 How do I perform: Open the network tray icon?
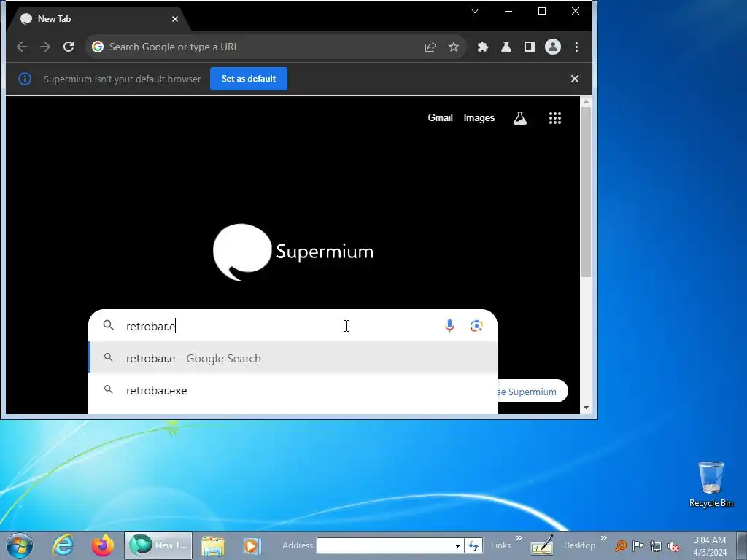[x=656, y=545]
